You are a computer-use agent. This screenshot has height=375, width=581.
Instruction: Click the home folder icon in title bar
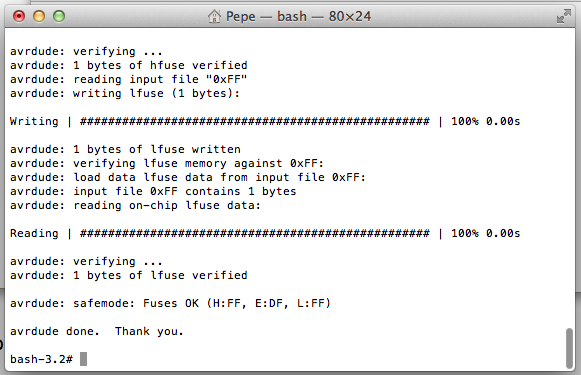[214, 16]
